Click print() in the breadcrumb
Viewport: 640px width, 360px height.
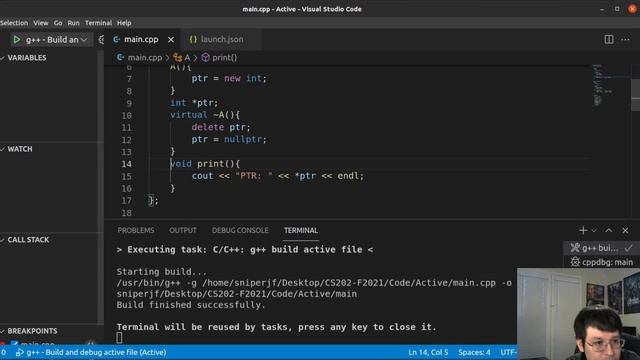click(x=224, y=58)
